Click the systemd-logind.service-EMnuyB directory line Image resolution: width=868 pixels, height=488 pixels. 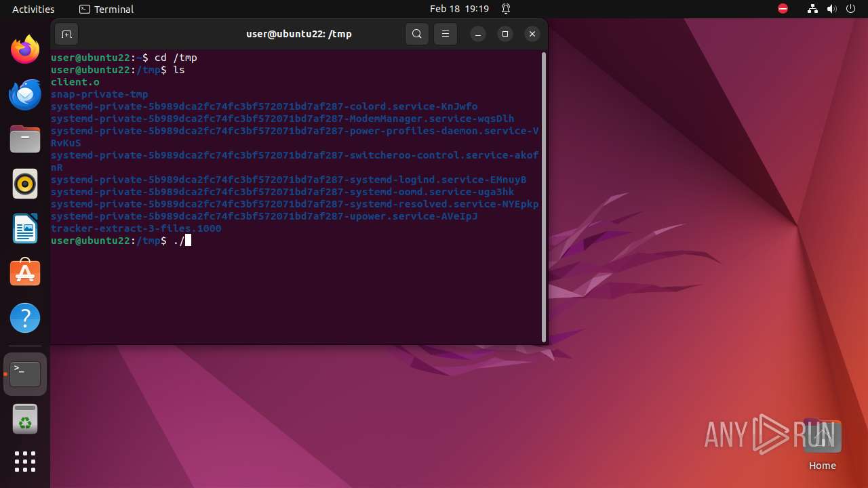pyautogui.click(x=289, y=180)
